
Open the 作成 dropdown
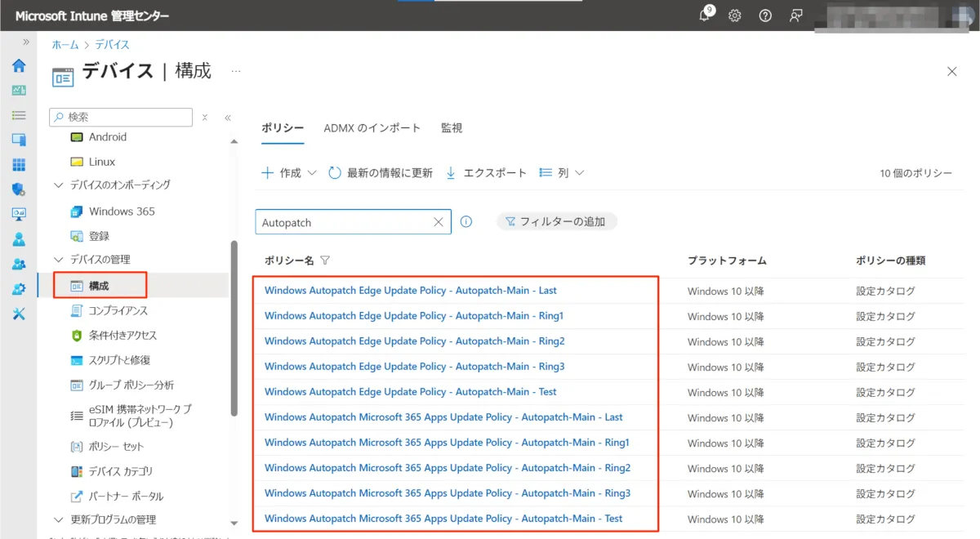[281, 173]
